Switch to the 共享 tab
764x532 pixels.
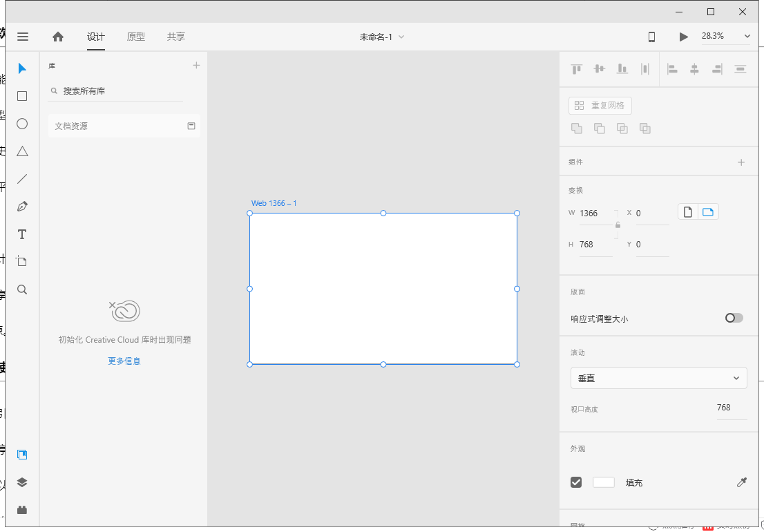[x=176, y=37]
